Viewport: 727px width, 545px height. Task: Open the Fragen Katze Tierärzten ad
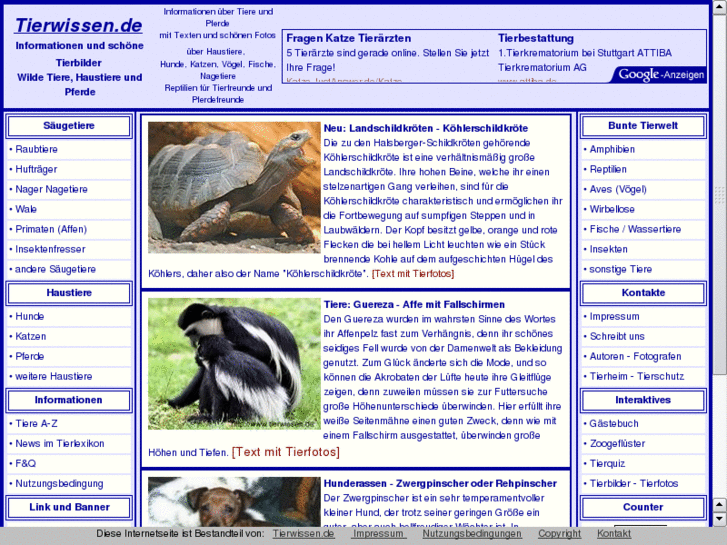[x=349, y=38]
